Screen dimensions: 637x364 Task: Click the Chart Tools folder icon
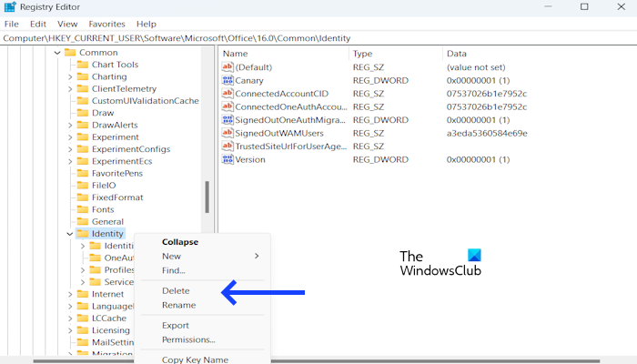coord(83,65)
